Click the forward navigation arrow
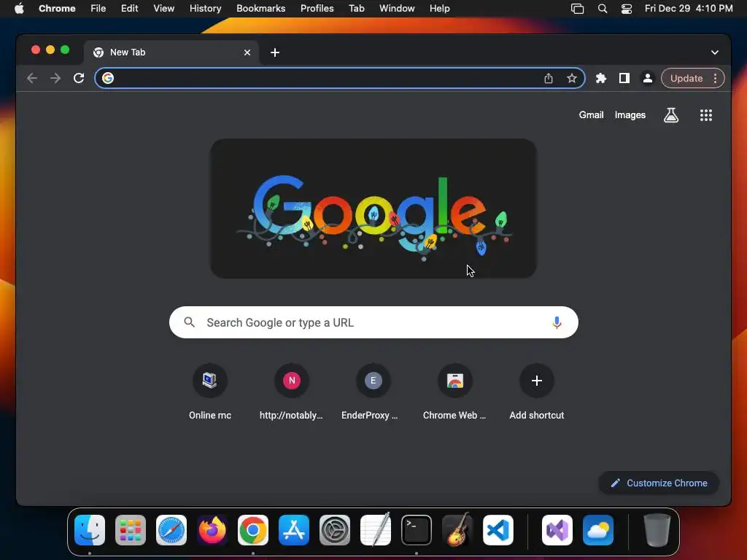The image size is (747, 560). 55,78
